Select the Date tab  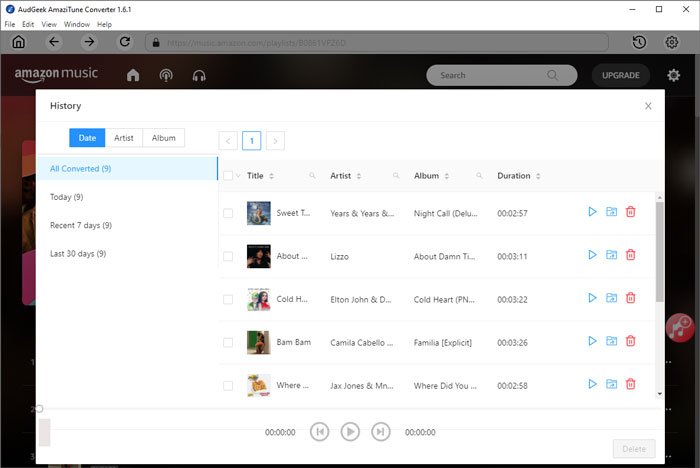(87, 138)
